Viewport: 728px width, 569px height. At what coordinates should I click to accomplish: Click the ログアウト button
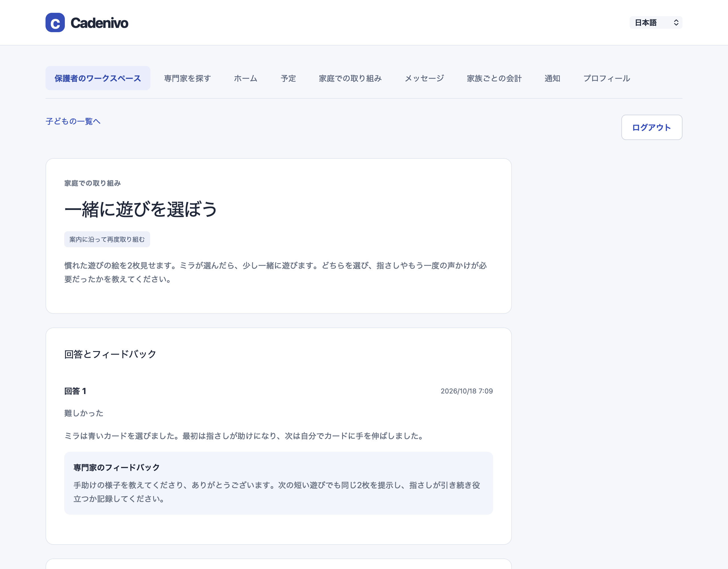(652, 127)
